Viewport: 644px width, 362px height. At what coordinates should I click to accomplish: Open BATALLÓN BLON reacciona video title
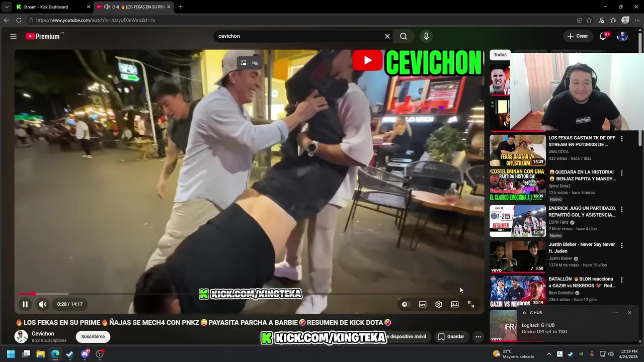(x=582, y=282)
